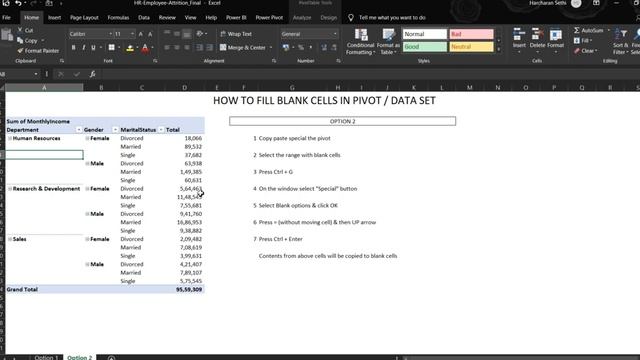Open Format as Table

coord(388,42)
